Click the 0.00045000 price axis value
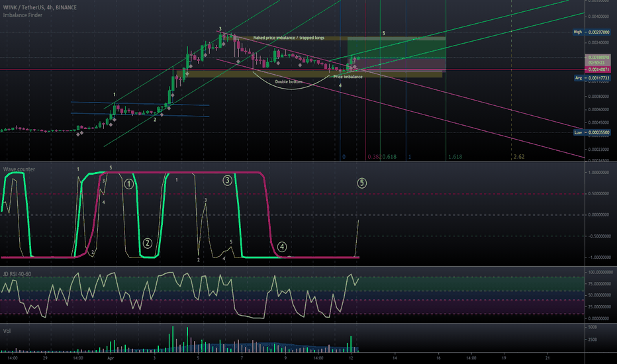Viewport: 617px width, 364px height. (x=599, y=122)
